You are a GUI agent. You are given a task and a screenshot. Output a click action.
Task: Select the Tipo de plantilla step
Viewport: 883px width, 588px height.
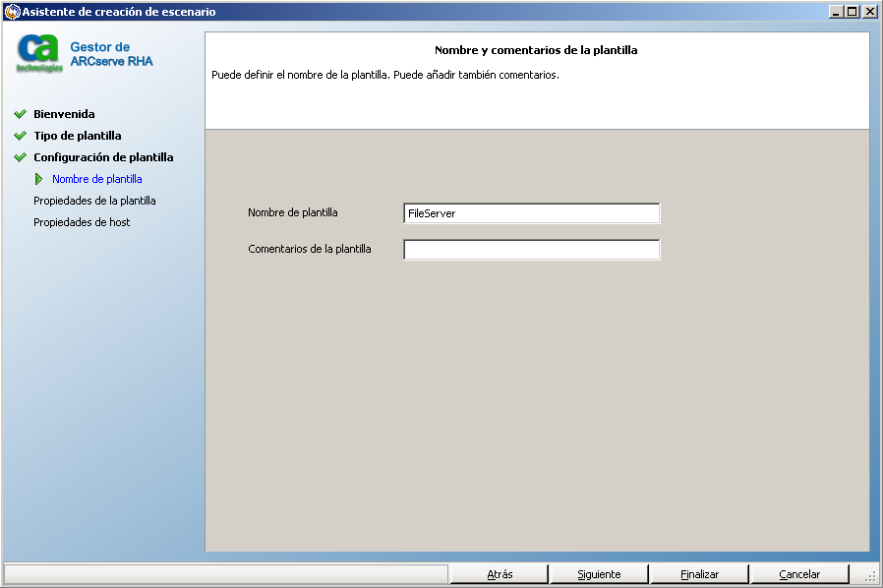pyautogui.click(x=77, y=136)
